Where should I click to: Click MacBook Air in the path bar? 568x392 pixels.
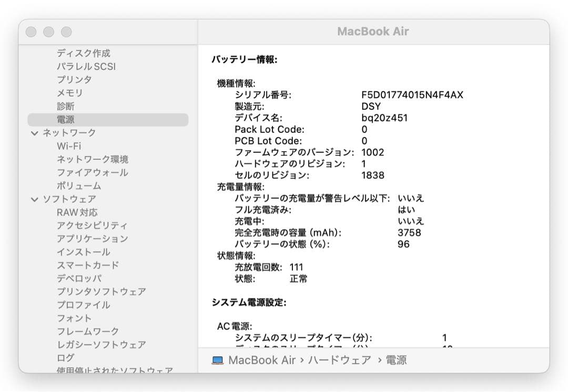262,360
